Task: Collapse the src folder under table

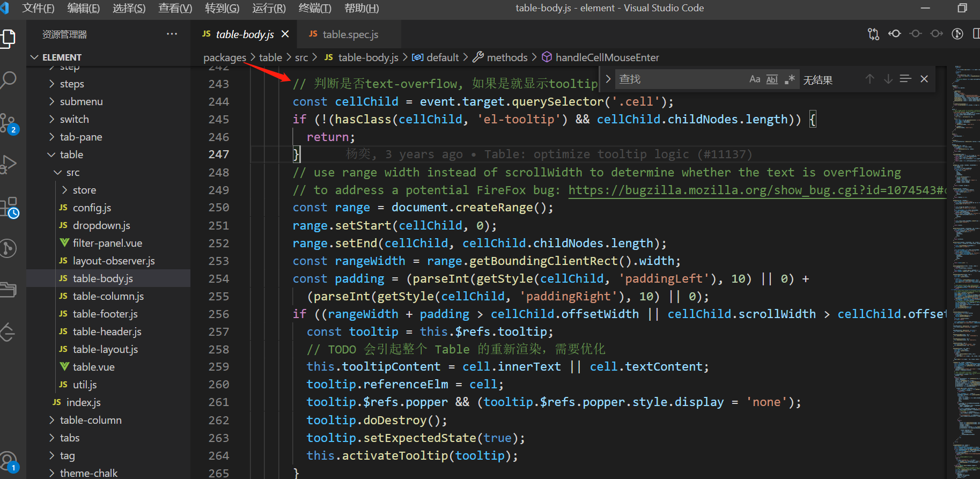Action: pos(108,172)
